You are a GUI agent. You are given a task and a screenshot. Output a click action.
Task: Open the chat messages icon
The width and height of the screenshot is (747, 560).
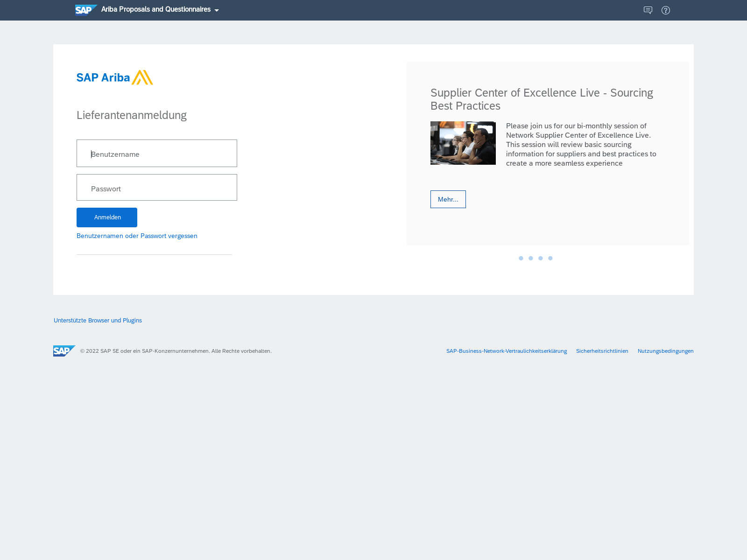(648, 10)
